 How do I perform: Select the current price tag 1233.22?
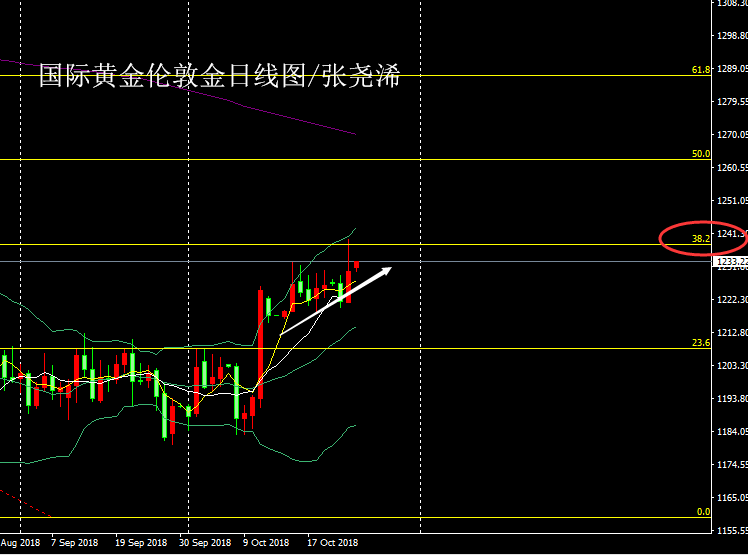tap(732, 262)
